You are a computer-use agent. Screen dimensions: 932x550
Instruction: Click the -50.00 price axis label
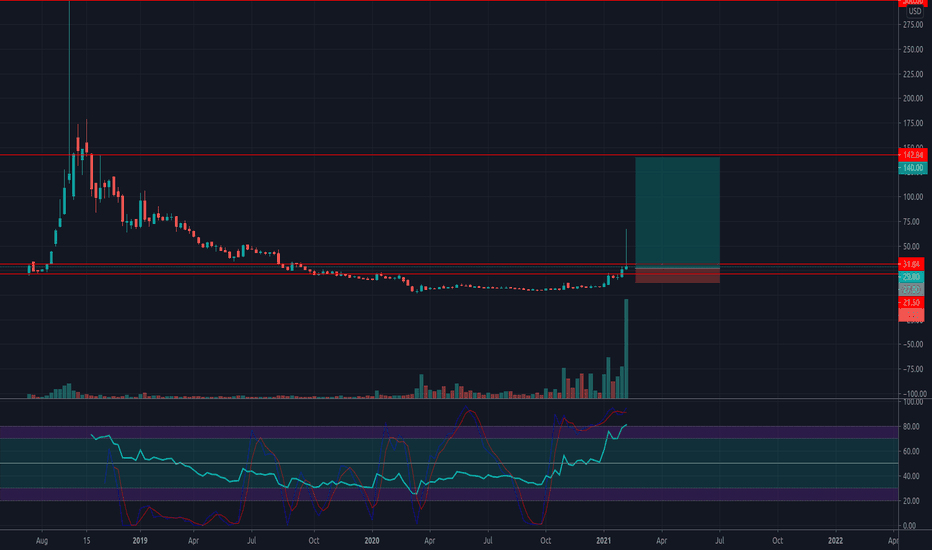[x=913, y=344]
